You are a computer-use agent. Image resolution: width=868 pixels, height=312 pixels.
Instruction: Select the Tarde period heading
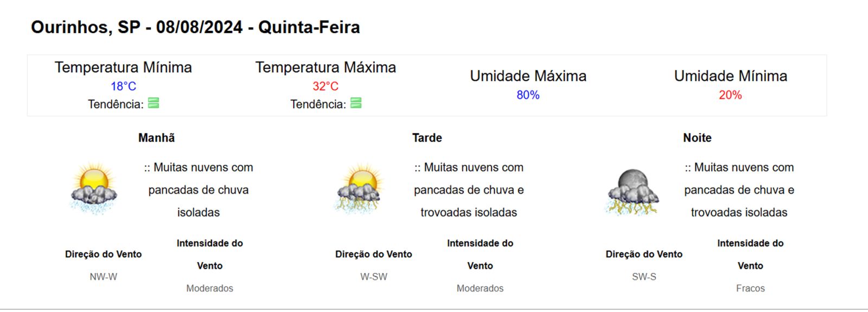[x=427, y=138]
